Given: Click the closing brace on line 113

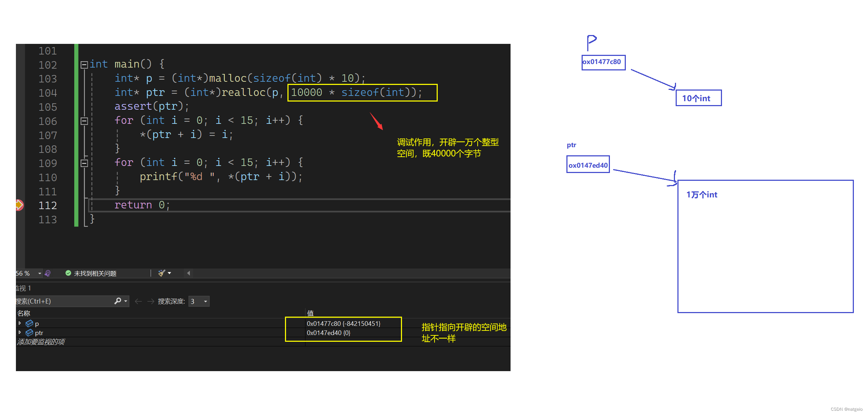Looking at the screenshot, I should tap(92, 219).
